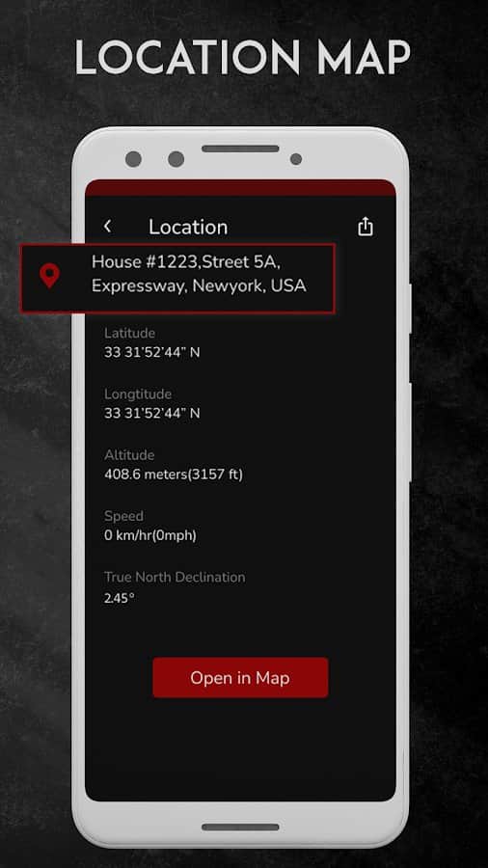Image resolution: width=488 pixels, height=868 pixels.
Task: Select the 0 km/hr speed value
Action: click(149, 535)
